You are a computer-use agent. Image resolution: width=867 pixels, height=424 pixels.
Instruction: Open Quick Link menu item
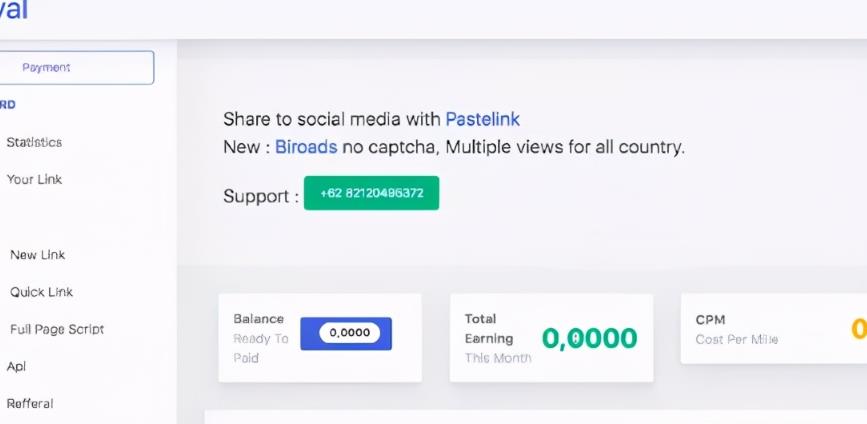click(x=41, y=292)
